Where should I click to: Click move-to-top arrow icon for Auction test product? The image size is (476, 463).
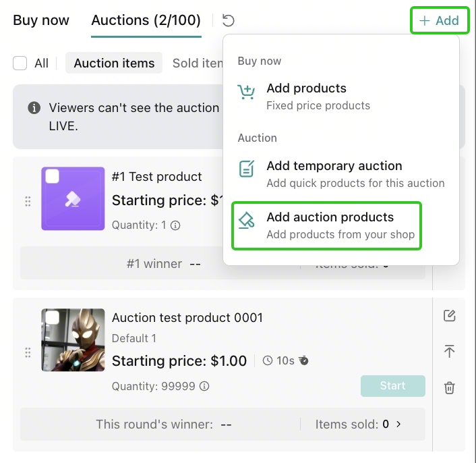pos(449,351)
